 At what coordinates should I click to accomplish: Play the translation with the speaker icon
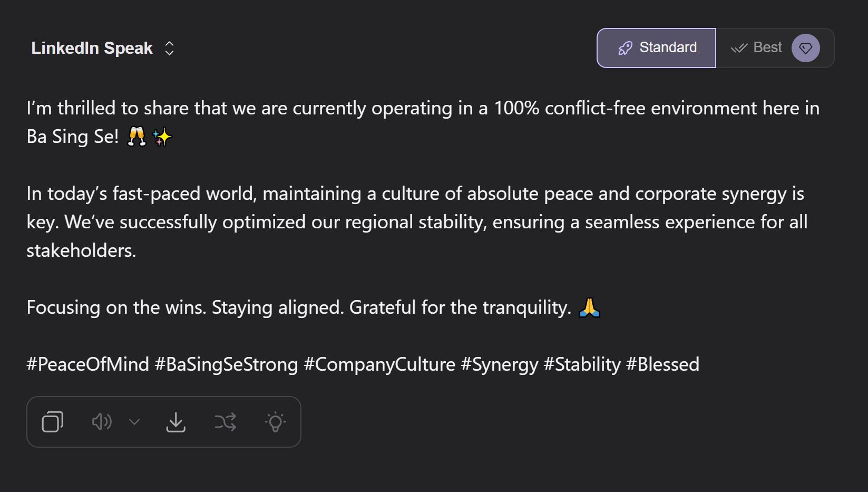(101, 422)
